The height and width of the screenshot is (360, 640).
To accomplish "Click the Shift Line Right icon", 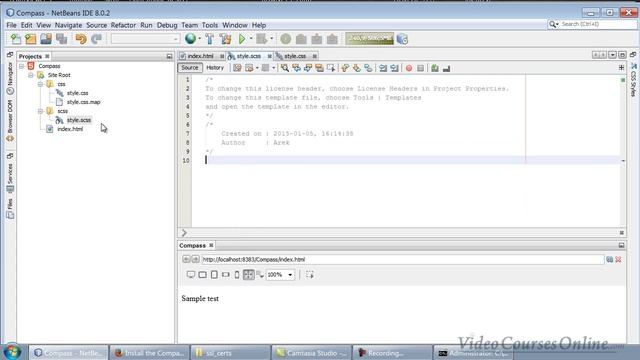I will point(394,68).
